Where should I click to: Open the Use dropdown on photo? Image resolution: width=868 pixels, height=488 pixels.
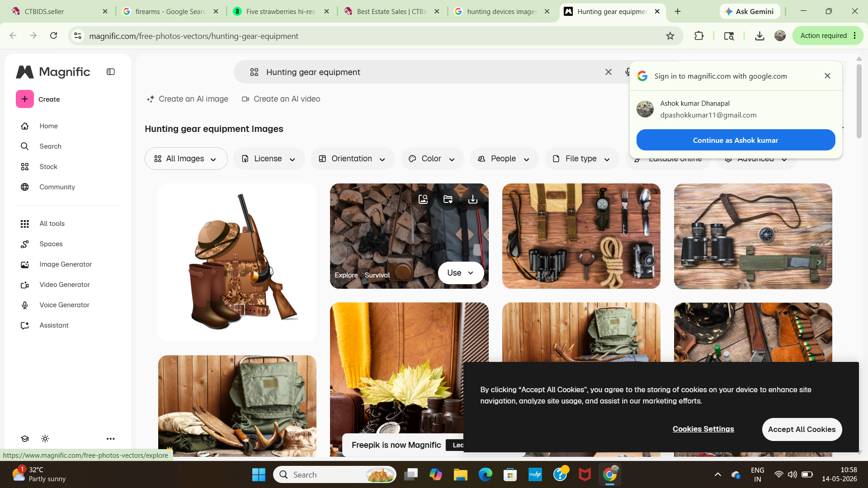point(461,273)
